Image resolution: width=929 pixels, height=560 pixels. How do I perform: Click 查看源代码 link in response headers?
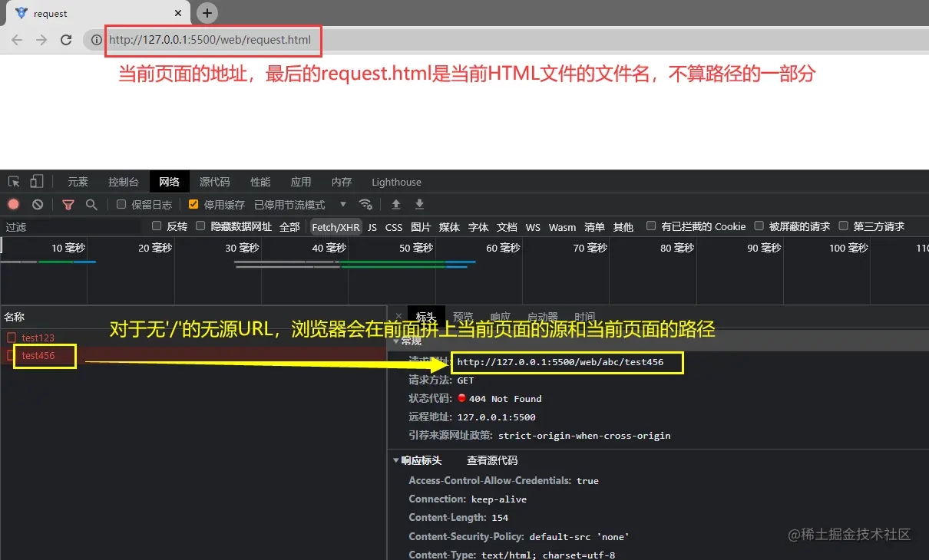(492, 460)
